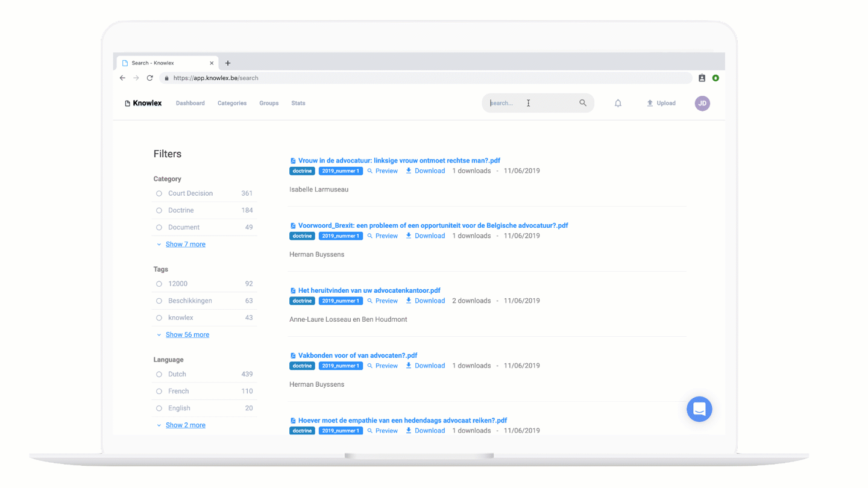Click author name Isabelle Larmuseau

click(319, 190)
